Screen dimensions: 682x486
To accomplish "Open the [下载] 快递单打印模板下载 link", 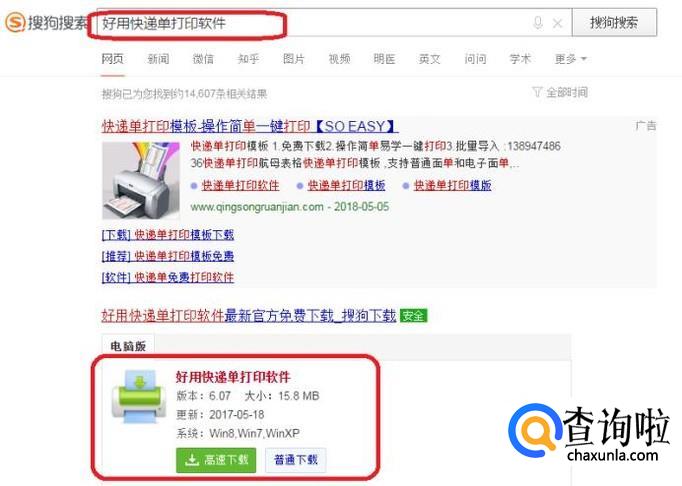I will click(x=168, y=235).
